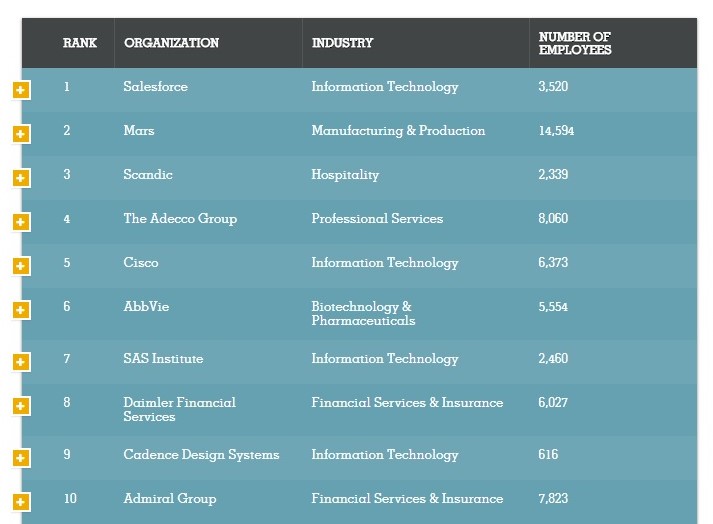This screenshot has width=713, height=524.
Task: Expand the Mars row details
Action: [20, 134]
